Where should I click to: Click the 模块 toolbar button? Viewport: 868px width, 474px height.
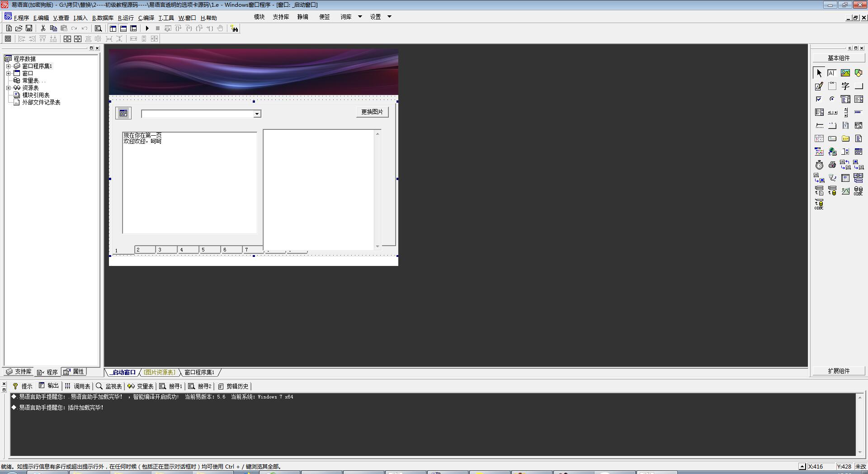pyautogui.click(x=259, y=17)
